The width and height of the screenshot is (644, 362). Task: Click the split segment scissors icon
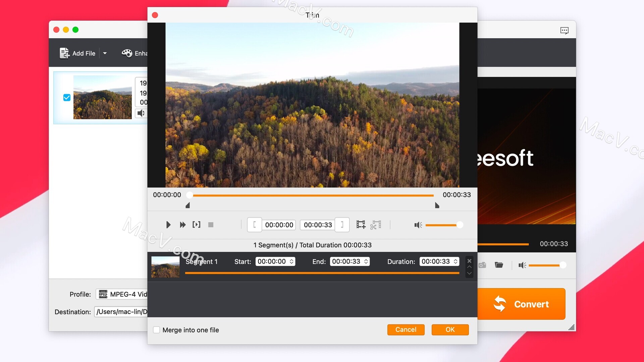(x=376, y=225)
